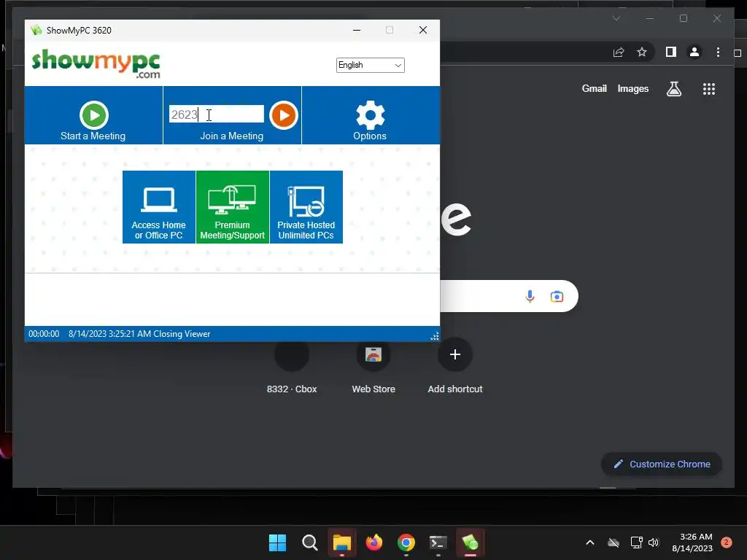Open Google Chrome from the taskbar
Screen dimensions: 747x560
tap(406, 542)
